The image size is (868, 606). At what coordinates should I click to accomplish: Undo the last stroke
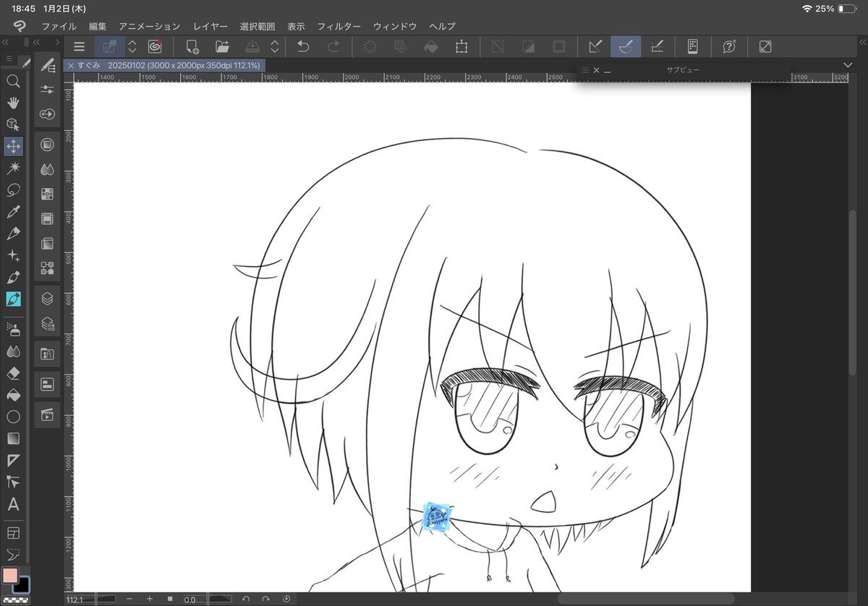[303, 47]
